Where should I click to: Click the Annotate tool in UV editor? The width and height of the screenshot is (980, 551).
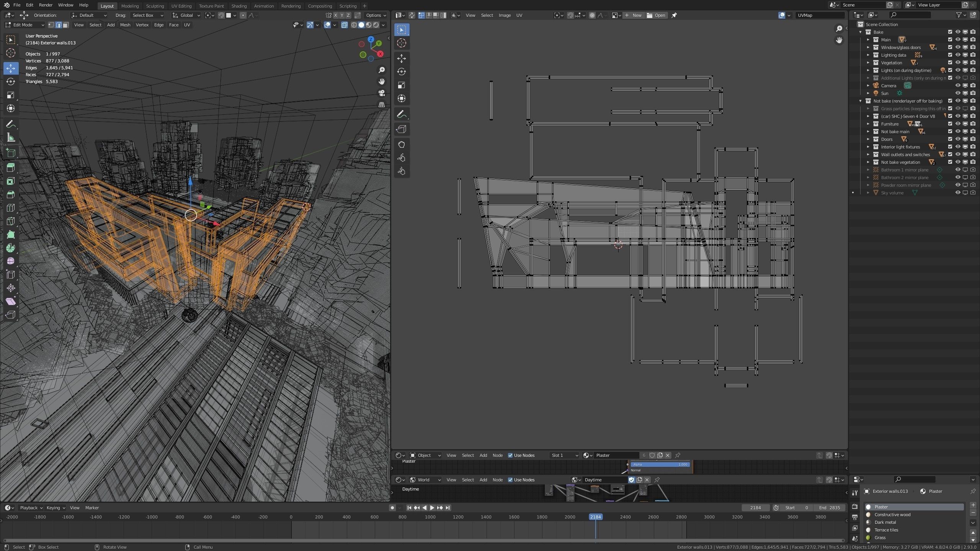(401, 114)
